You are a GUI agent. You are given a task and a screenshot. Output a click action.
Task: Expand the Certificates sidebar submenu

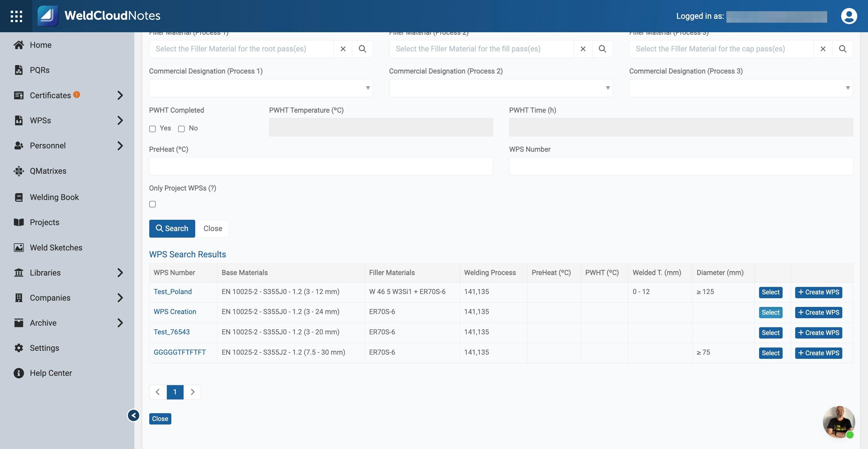pos(120,96)
